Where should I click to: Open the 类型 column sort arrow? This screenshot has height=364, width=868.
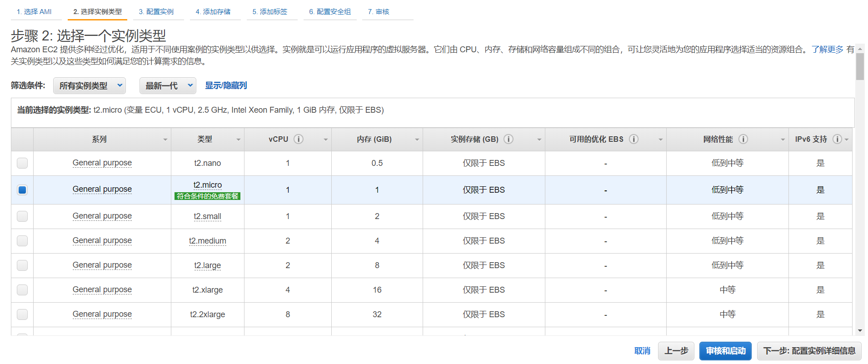click(x=239, y=140)
